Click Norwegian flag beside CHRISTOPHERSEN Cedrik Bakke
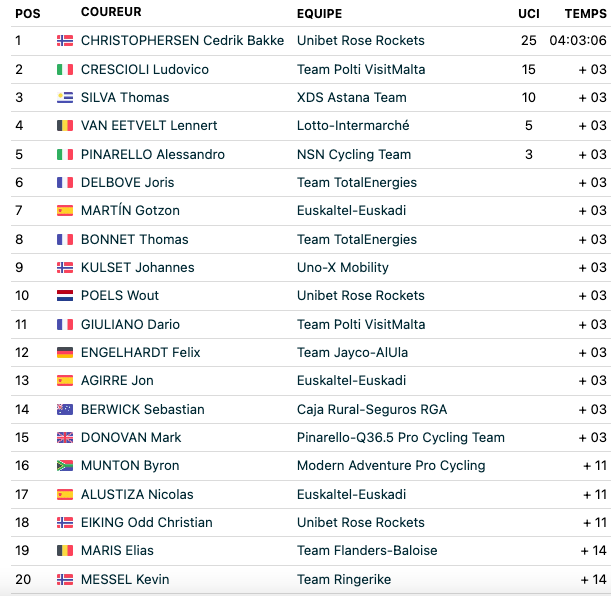Viewport: 611px width, 596px height. point(65,41)
